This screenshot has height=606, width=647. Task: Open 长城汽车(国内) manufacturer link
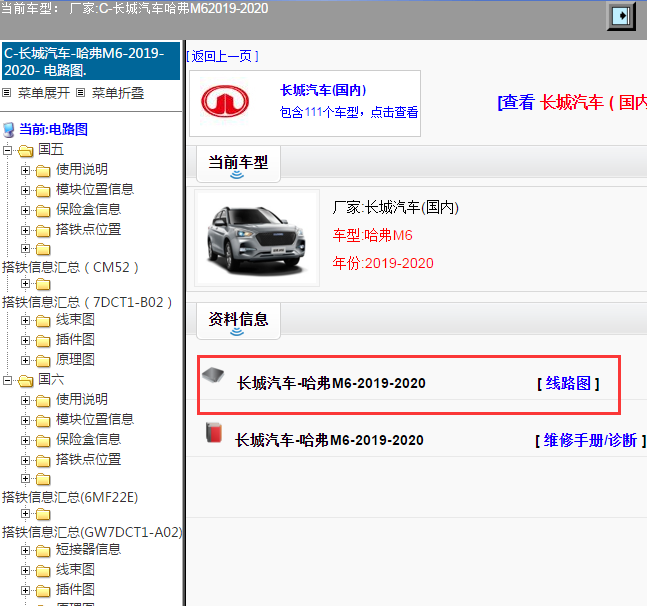pyautogui.click(x=323, y=90)
